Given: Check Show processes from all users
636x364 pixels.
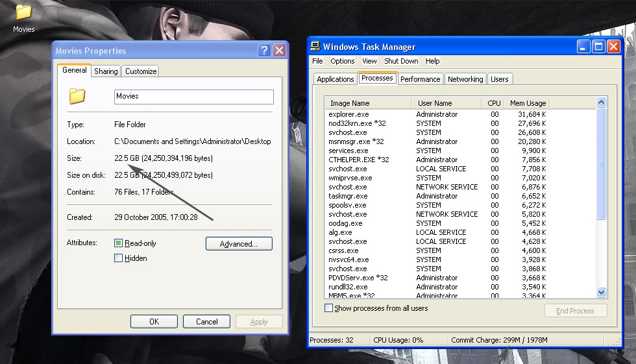Looking at the screenshot, I should click(x=328, y=308).
